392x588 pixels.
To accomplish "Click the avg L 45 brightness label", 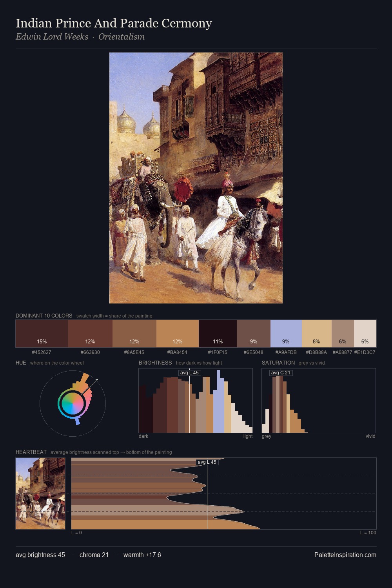I will coord(189,373).
